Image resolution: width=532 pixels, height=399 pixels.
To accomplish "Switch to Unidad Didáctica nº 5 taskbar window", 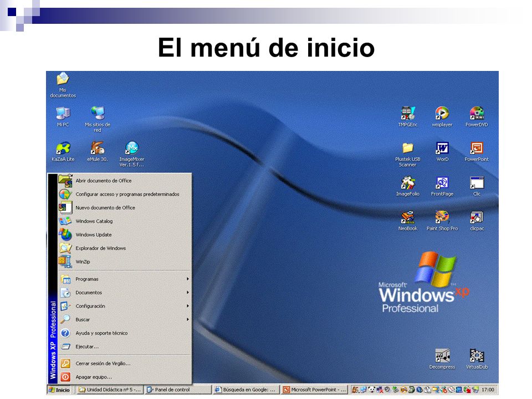I will tap(109, 390).
